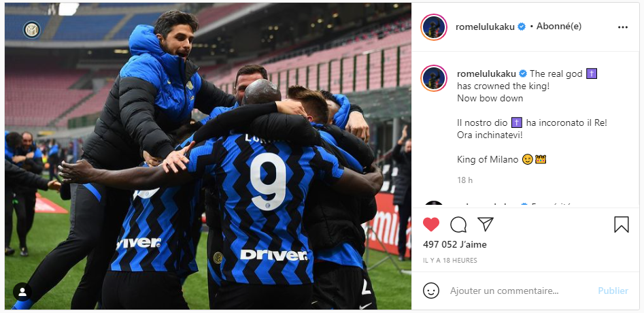
Task: Click the Abonné(e) following button
Action: [x=556, y=27]
